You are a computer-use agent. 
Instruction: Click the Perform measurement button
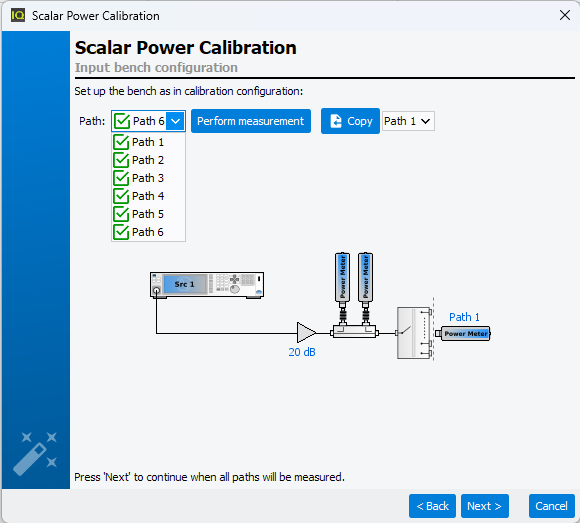[251, 121]
